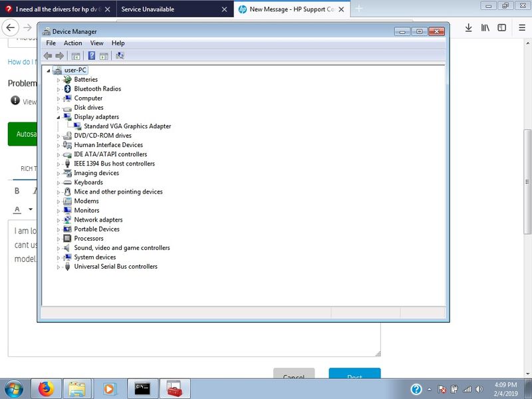Apply bold formatting in the message editor
532x399 pixels.
tap(17, 191)
